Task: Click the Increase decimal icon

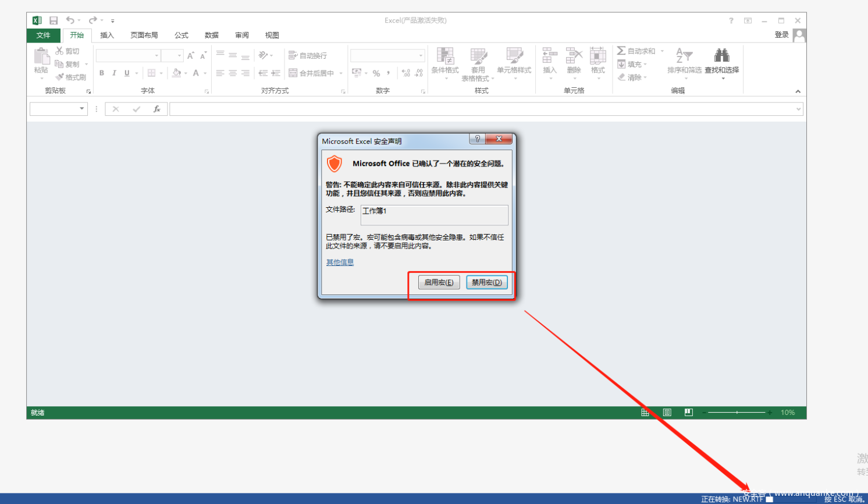Action: pos(405,73)
